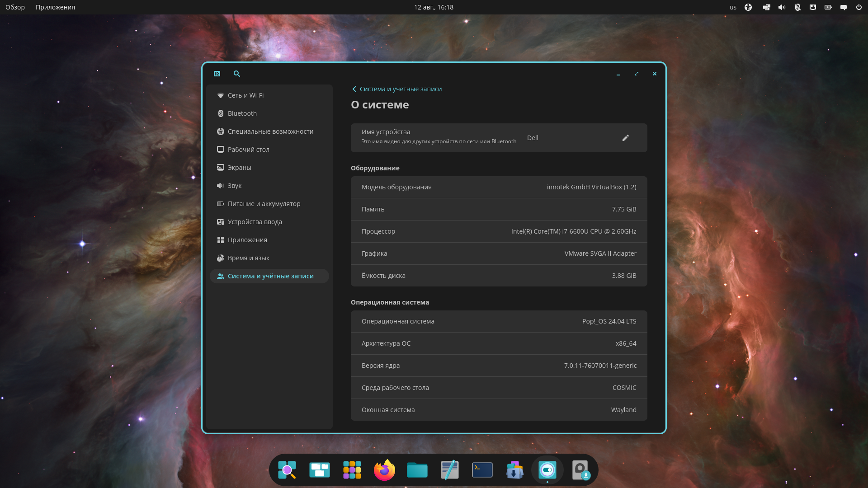Click 'Обзор' in the top panel

pos(15,7)
